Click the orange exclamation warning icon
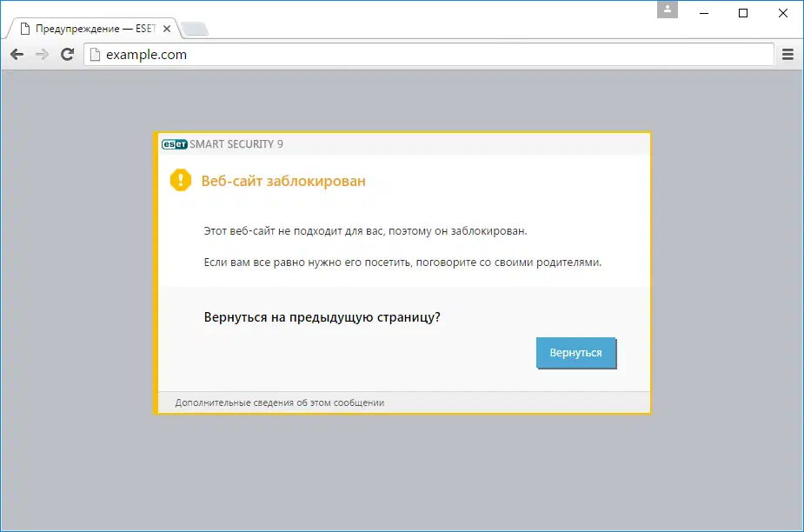 180,181
